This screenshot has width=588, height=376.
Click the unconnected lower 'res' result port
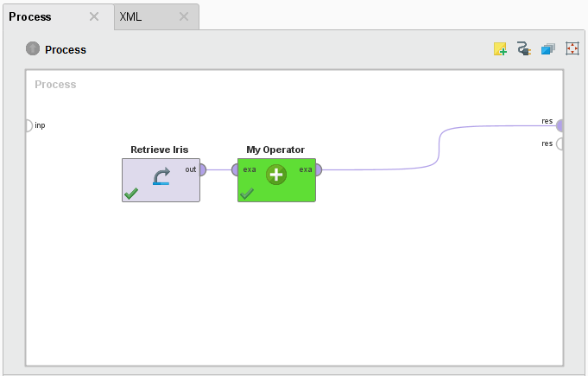(560, 143)
